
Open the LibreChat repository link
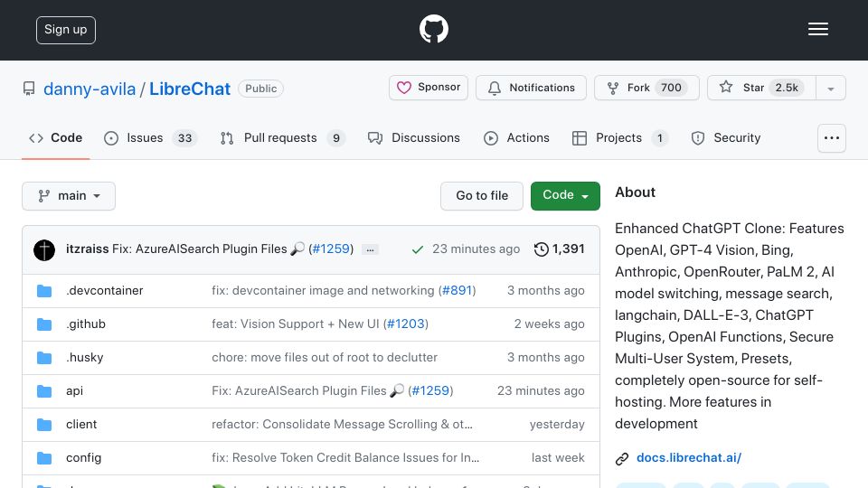[x=189, y=89]
